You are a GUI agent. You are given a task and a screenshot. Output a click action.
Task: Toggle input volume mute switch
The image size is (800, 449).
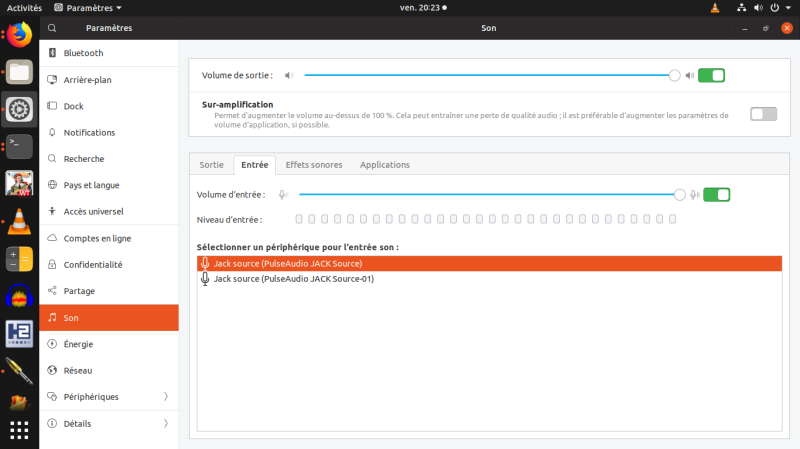[716, 194]
